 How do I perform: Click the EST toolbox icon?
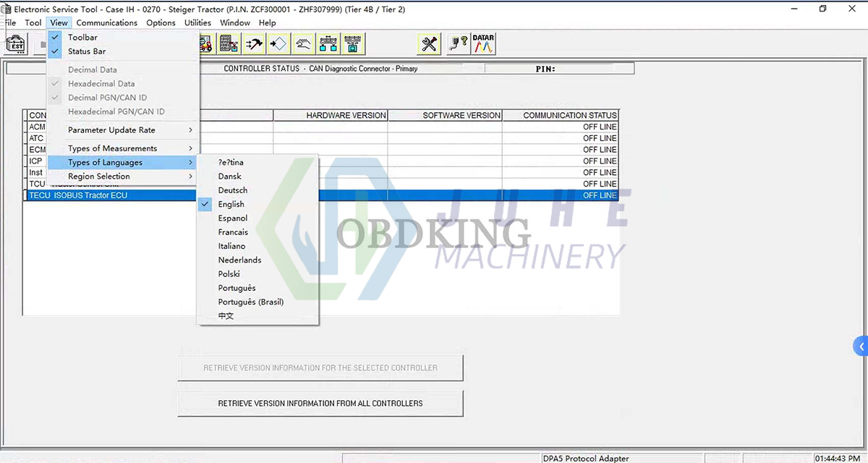point(16,44)
